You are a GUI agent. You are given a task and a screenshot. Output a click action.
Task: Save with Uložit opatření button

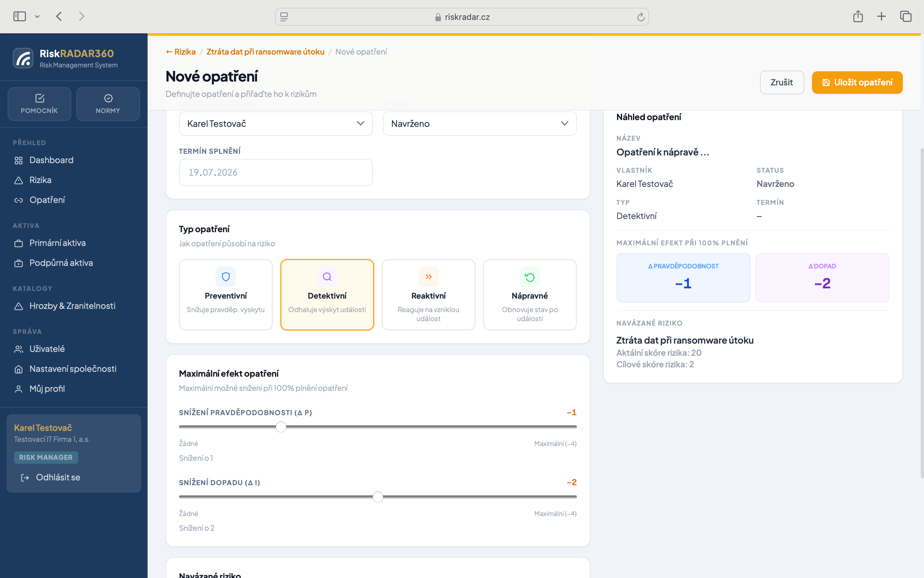(857, 82)
